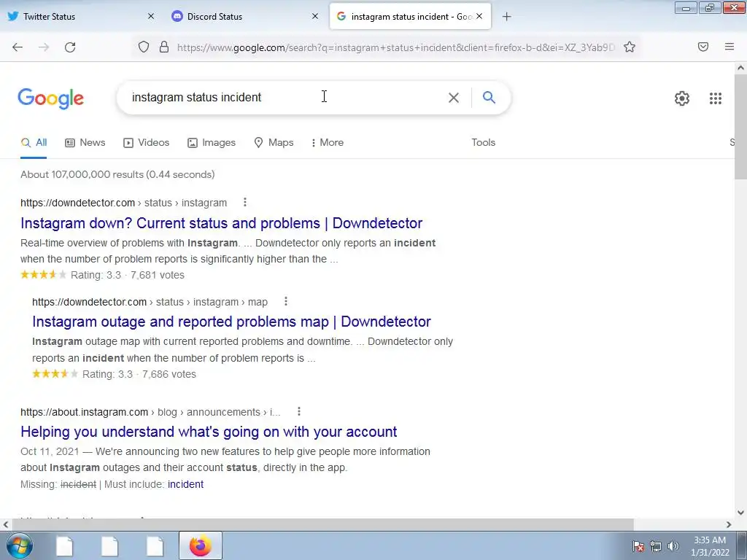Screen dimensions: 747x560
Task: Click the Must include: incident link
Action: point(185,484)
